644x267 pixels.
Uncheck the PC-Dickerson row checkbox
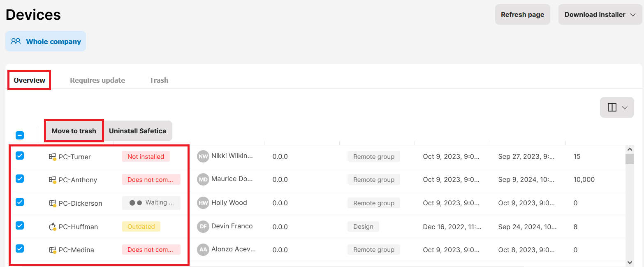[x=20, y=202]
